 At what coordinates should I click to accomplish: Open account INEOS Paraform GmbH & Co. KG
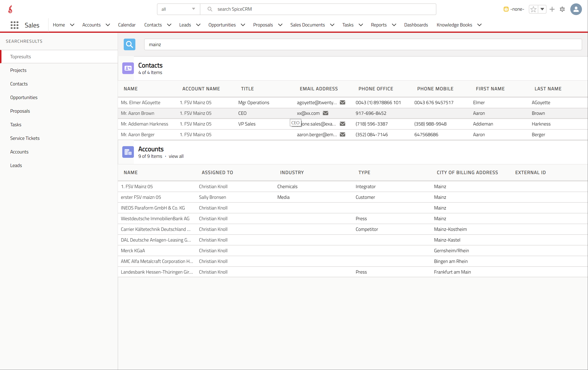(153, 208)
